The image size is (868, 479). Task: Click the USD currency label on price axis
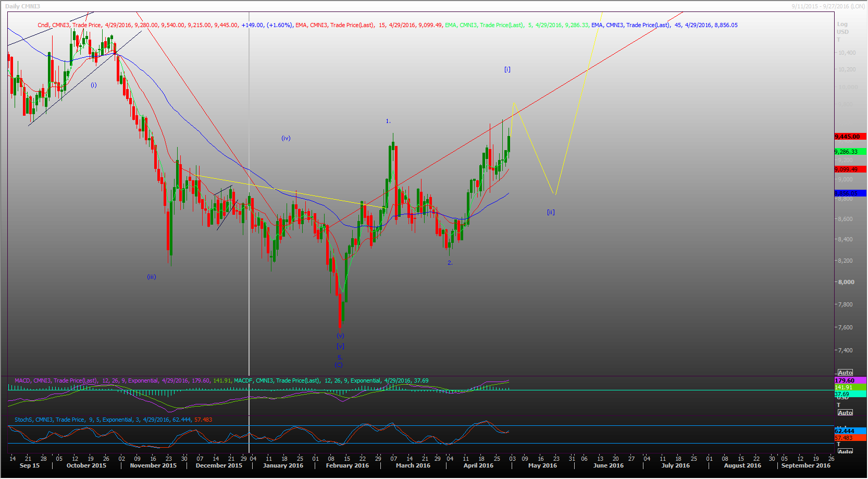coord(842,32)
